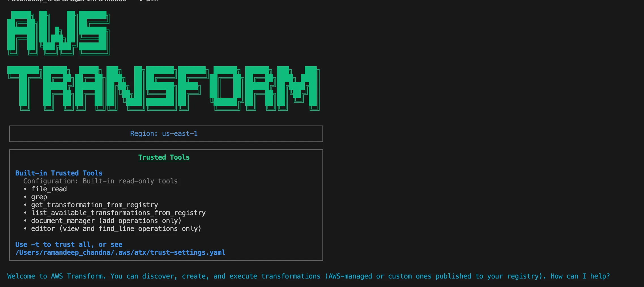Click the Configuration: Built-in read-only tools line
644x287 pixels.
click(x=100, y=181)
